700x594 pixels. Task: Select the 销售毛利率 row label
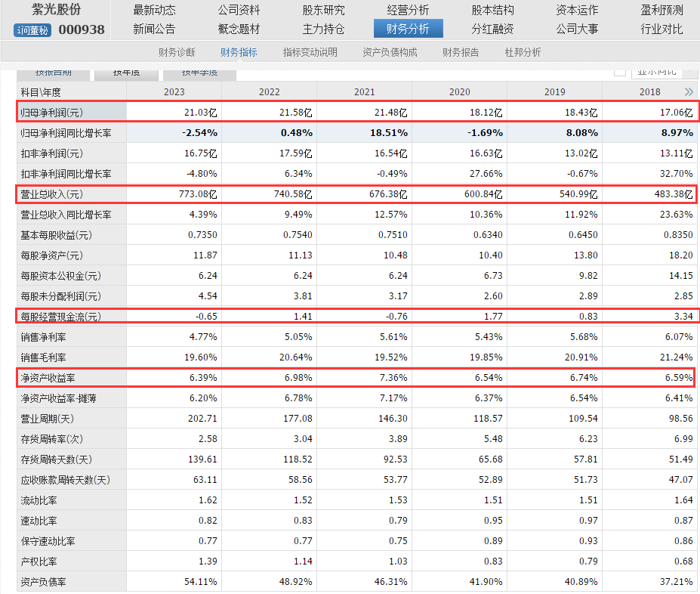click(43, 357)
